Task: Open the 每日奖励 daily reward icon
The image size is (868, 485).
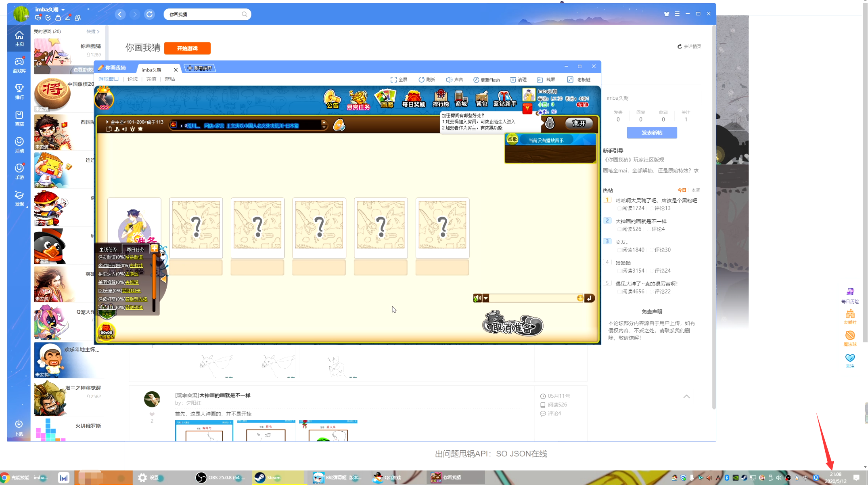Action: click(413, 99)
